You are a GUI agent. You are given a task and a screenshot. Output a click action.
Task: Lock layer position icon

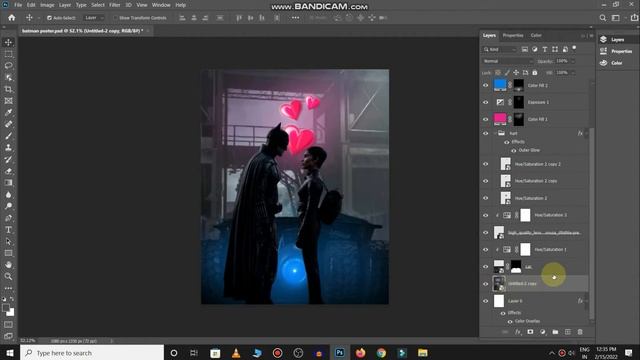(x=516, y=73)
